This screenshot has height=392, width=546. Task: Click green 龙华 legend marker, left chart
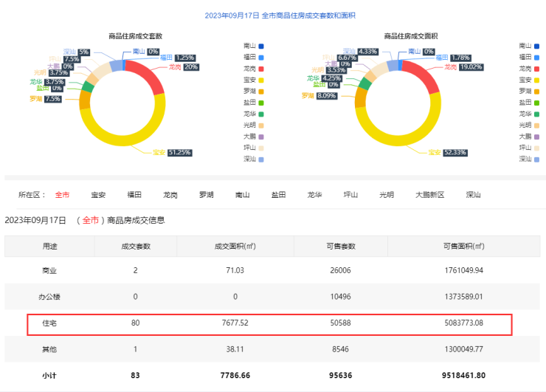[261, 114]
